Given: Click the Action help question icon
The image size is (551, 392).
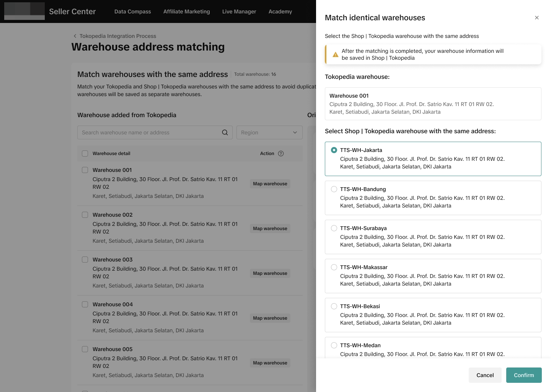Looking at the screenshot, I should click(281, 154).
